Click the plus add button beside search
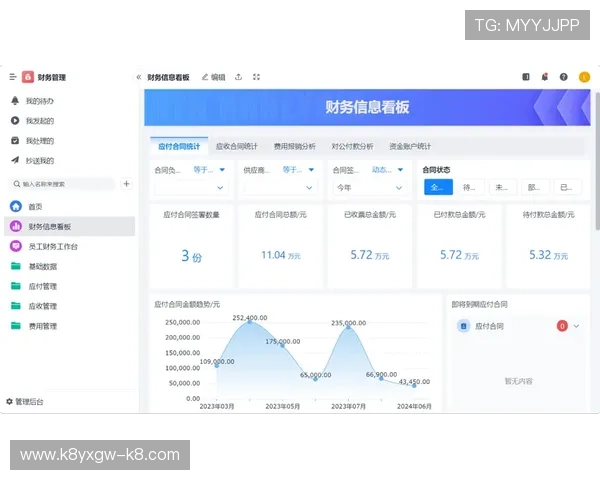This screenshot has width=600, height=480. [x=126, y=184]
